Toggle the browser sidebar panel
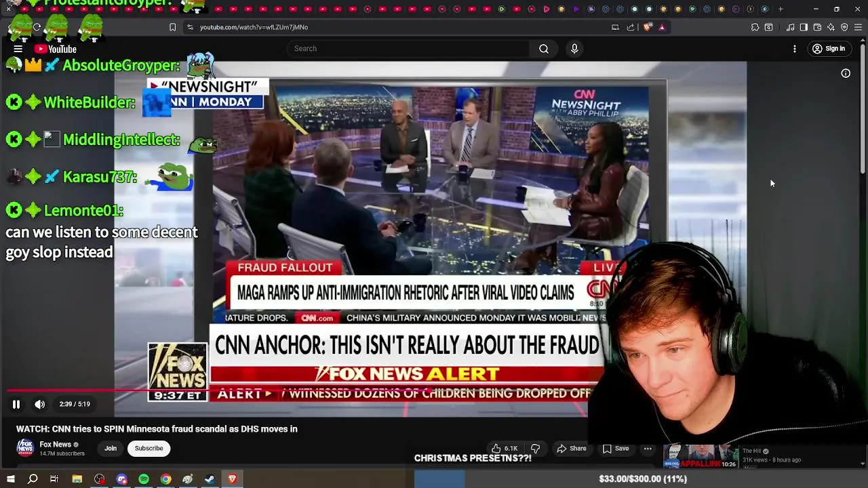 click(804, 27)
